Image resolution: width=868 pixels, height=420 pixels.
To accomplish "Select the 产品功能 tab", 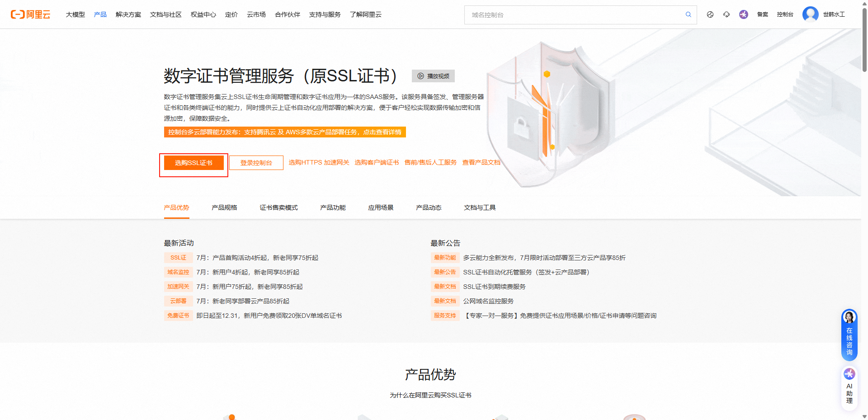I will pos(333,208).
